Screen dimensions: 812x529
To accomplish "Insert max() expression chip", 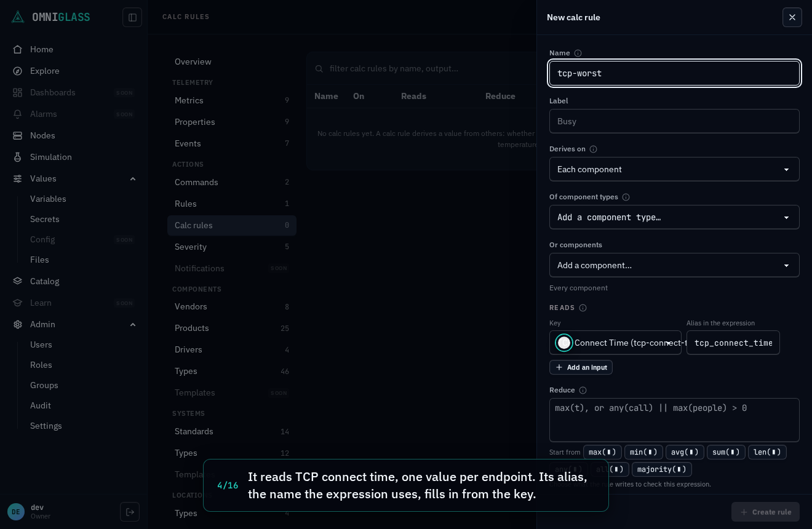I will pos(602,452).
